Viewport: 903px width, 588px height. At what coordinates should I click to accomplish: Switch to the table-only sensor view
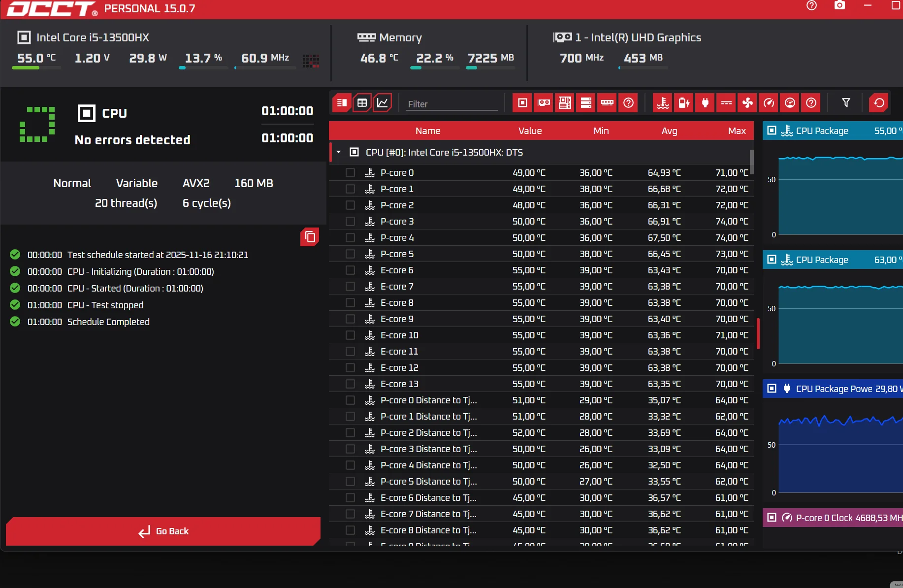tap(362, 103)
